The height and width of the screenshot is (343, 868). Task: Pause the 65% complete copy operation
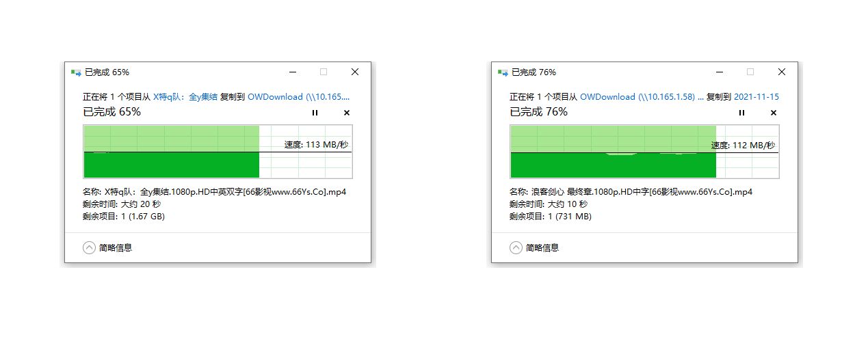pos(315,113)
